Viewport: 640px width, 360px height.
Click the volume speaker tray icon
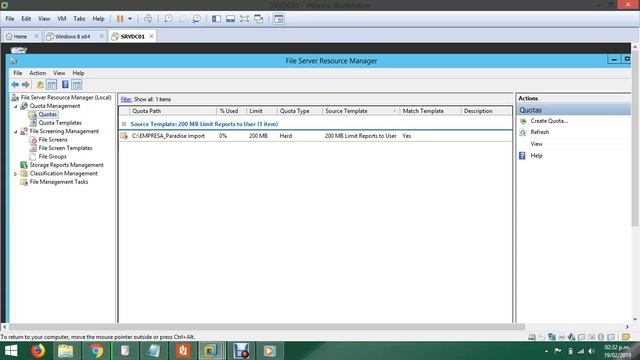(591, 351)
